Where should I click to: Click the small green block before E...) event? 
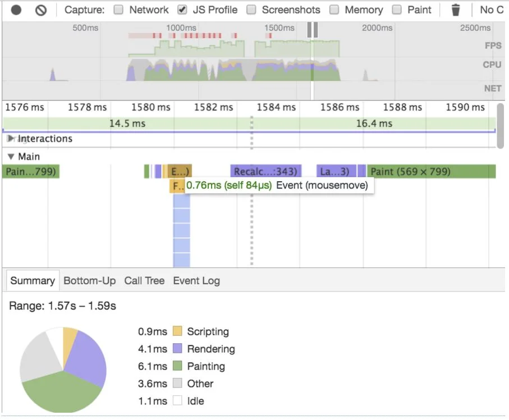(146, 171)
